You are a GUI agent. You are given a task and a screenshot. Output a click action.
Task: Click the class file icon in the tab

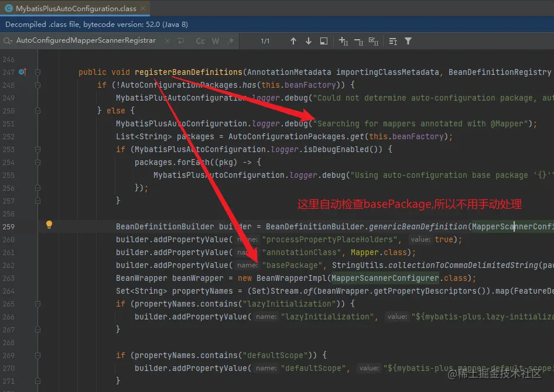tap(8, 8)
